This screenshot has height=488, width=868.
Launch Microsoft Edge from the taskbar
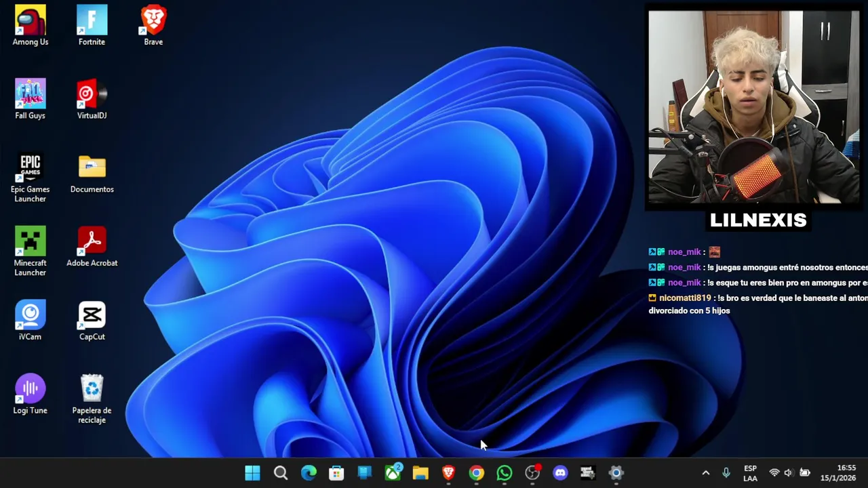(x=309, y=473)
